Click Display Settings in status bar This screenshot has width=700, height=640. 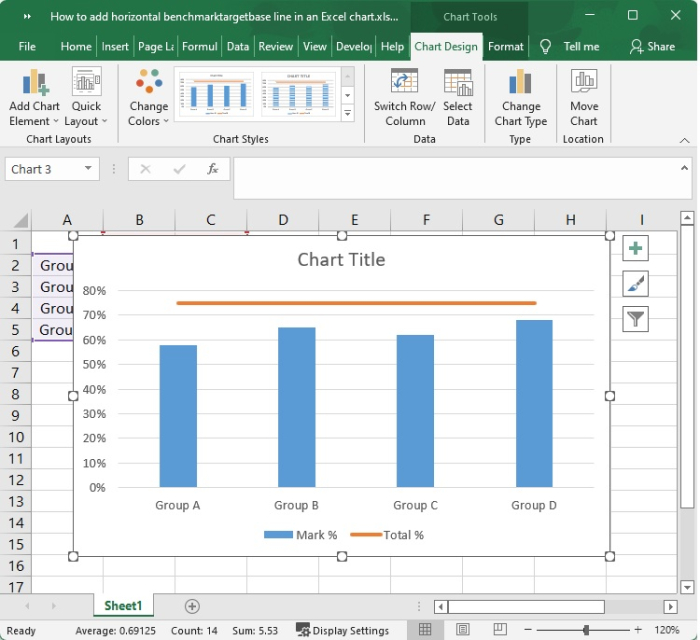[342, 630]
